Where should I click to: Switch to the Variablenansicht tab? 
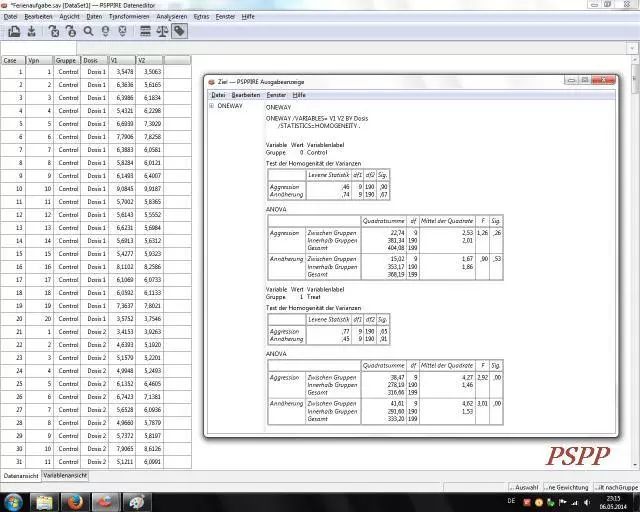tap(65, 476)
